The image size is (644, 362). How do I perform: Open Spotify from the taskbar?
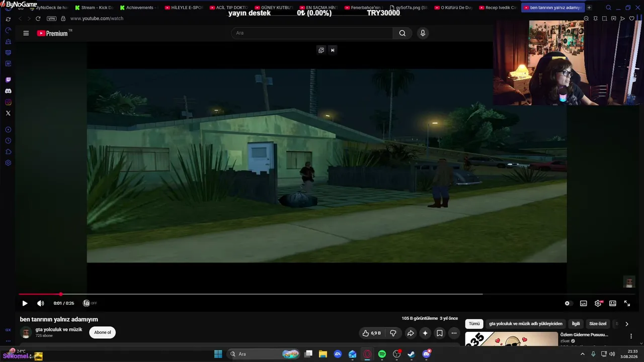tap(382, 354)
